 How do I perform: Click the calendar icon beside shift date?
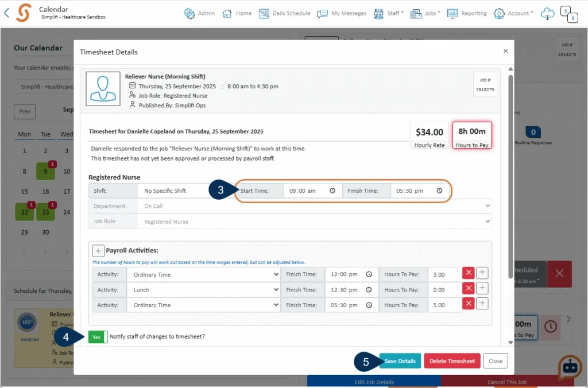133,86
